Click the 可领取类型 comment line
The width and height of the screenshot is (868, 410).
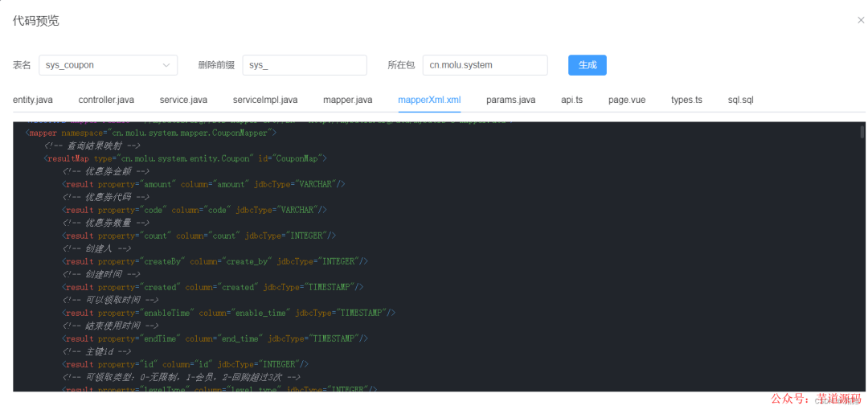coord(182,377)
